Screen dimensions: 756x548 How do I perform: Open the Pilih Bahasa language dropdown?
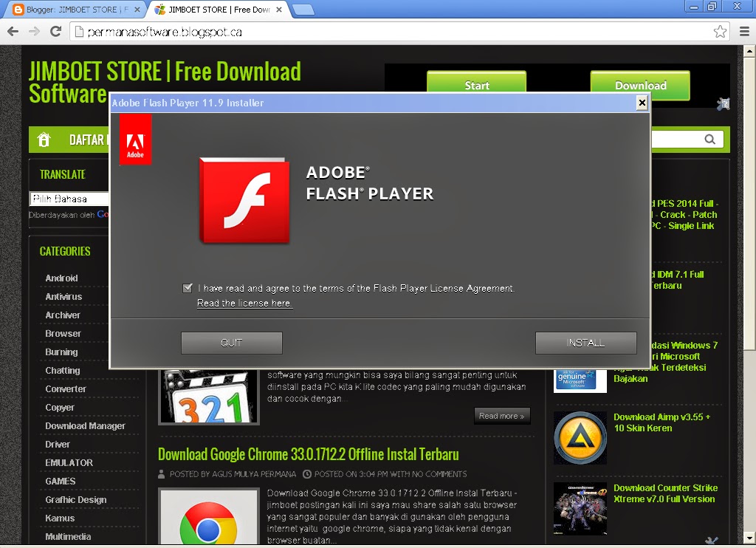point(69,199)
